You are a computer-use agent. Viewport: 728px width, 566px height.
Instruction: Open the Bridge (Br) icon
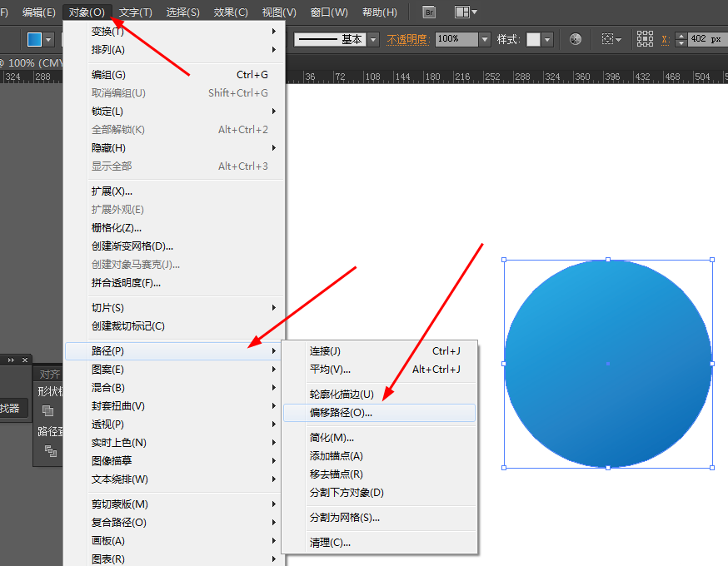(430, 12)
